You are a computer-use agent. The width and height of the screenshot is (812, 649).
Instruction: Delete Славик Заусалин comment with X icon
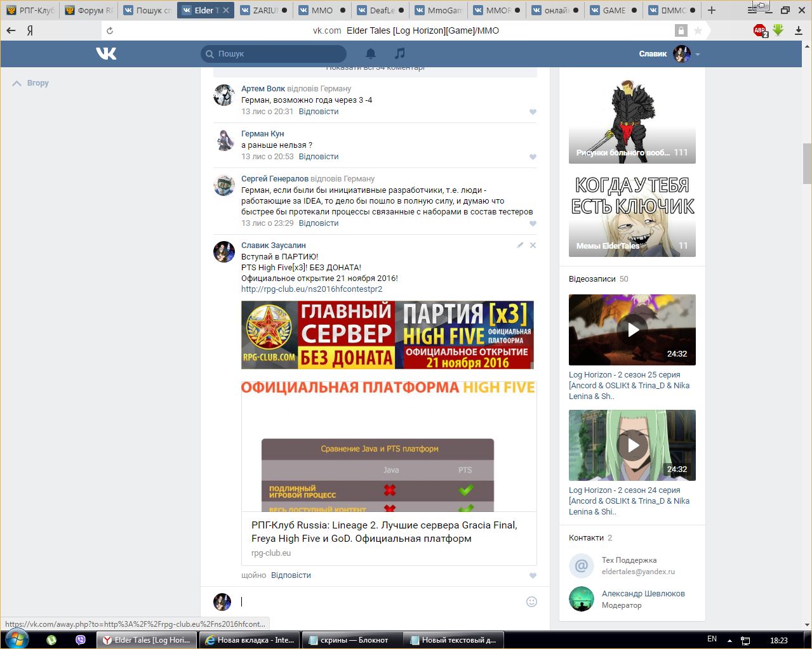pyautogui.click(x=533, y=245)
